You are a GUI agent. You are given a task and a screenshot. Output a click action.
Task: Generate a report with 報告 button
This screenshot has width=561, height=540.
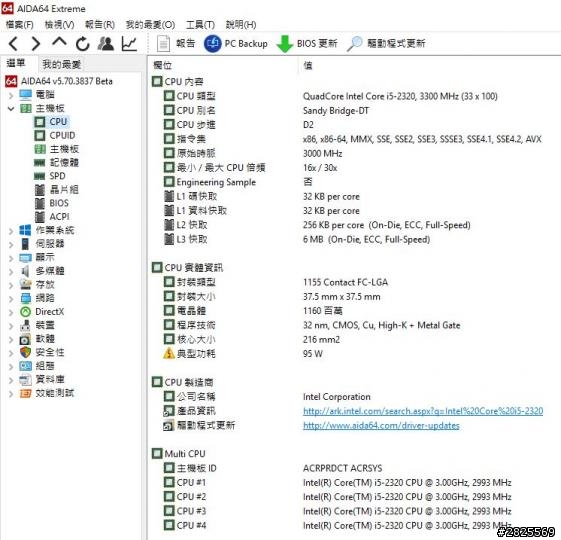coord(176,44)
